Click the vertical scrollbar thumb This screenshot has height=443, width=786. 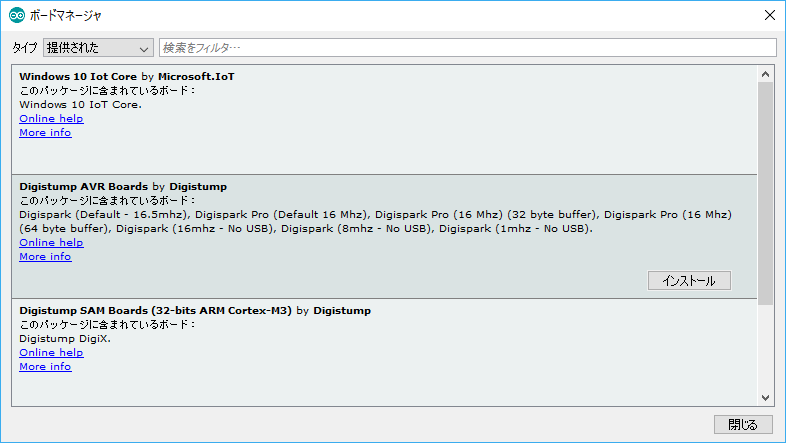click(x=765, y=193)
